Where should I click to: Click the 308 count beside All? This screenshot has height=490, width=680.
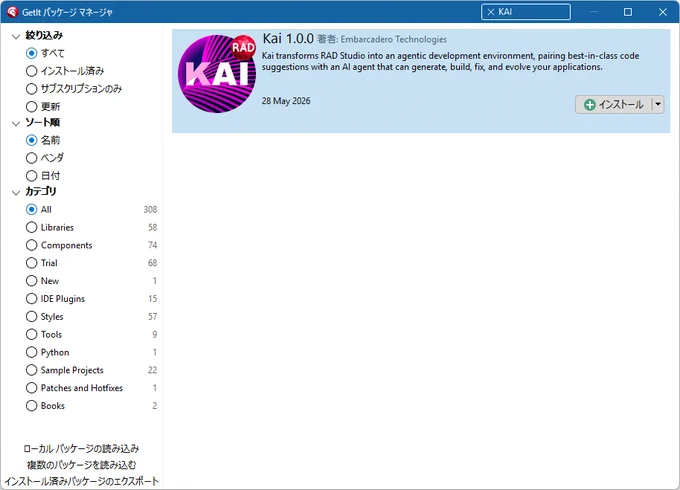click(150, 209)
